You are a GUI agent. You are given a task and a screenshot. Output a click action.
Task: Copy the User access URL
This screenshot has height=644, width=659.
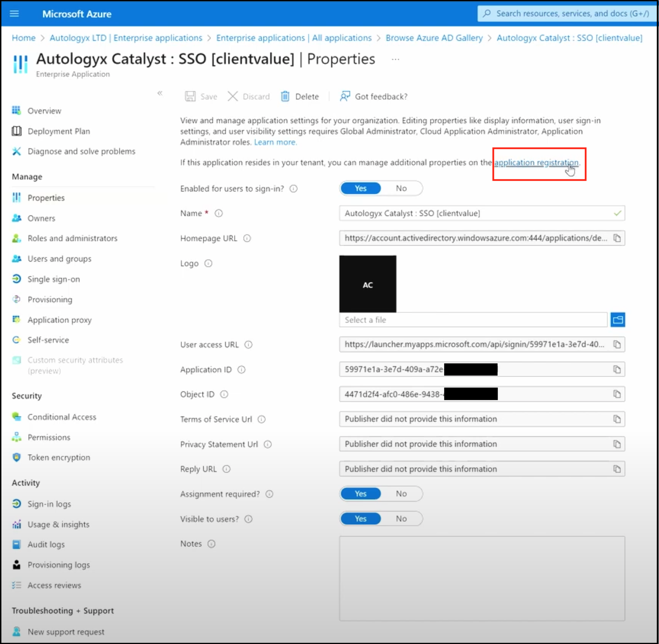coord(617,344)
